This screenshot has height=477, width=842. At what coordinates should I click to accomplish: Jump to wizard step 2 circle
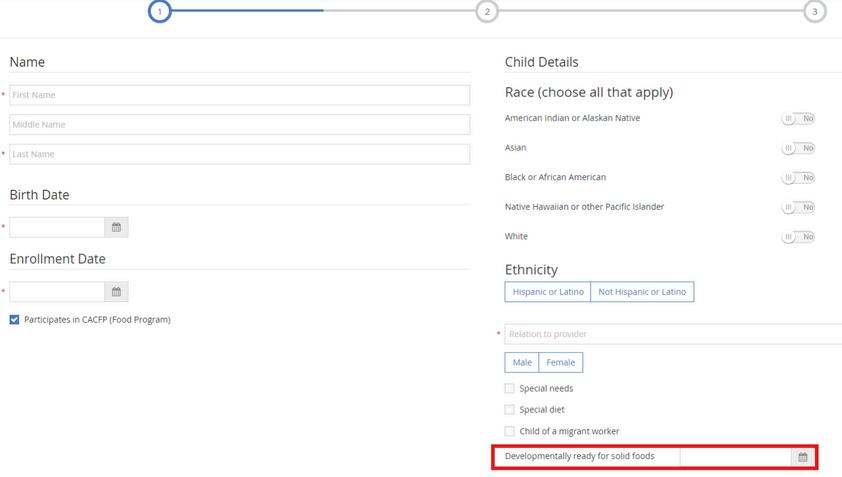coord(487,11)
